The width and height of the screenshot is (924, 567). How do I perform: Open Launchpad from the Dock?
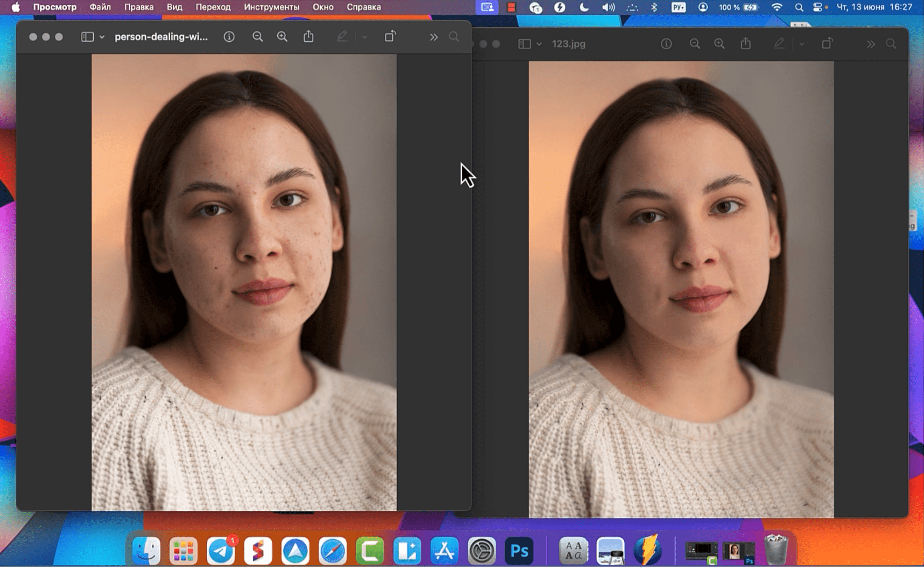tap(184, 550)
